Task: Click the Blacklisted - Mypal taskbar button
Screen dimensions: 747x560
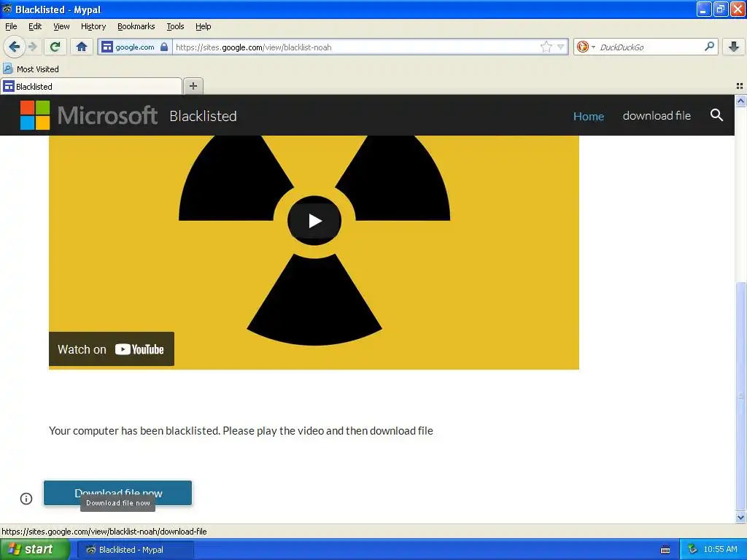Action: [x=135, y=550]
